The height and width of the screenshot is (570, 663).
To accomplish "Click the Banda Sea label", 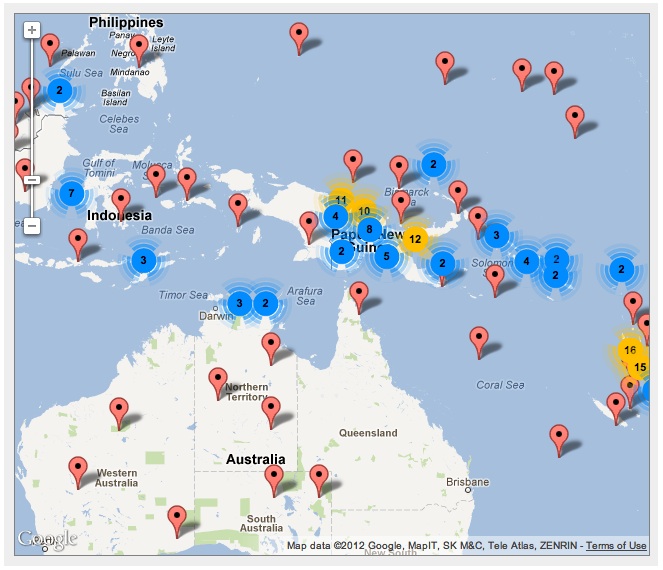I will pyautogui.click(x=168, y=230).
